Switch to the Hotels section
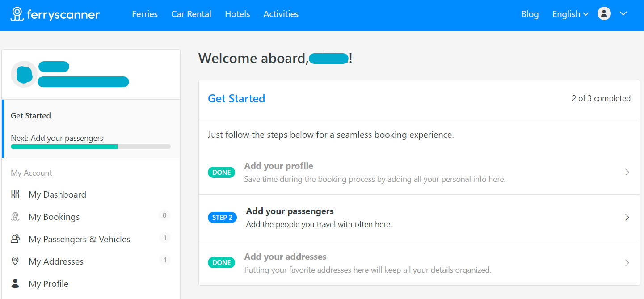The image size is (644, 299). click(237, 14)
